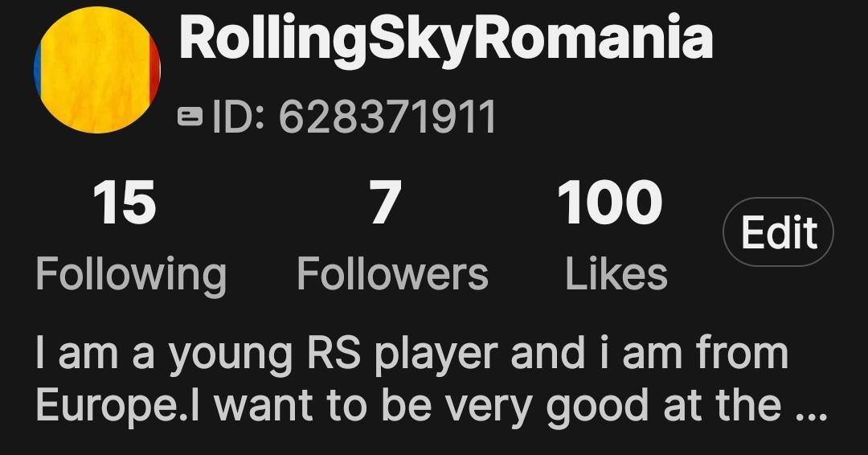Viewport: 868px width, 455px height.
Task: Click the bio line starting "I am a young"
Action: (x=411, y=355)
